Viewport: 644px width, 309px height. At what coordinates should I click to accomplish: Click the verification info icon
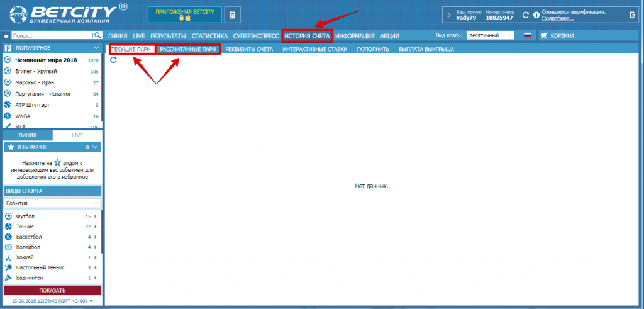536,14
